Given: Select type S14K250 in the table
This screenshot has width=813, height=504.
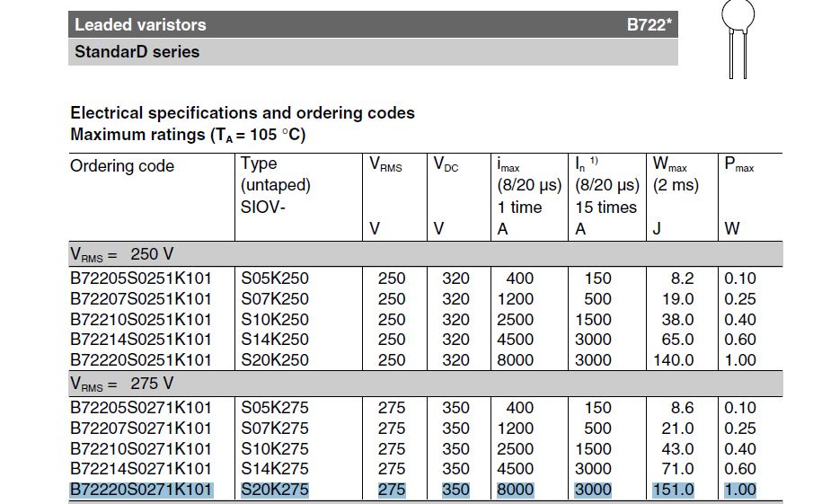Looking at the screenshot, I should [275, 339].
